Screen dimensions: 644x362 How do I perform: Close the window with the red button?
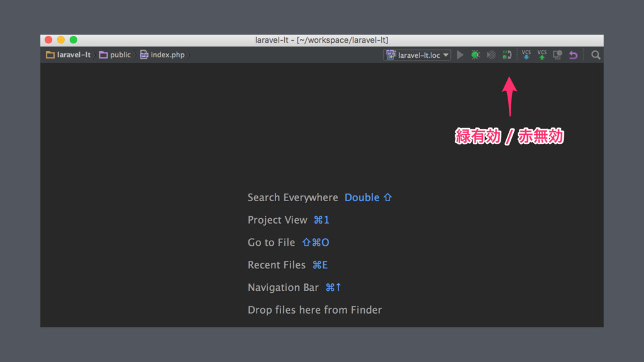click(x=48, y=40)
